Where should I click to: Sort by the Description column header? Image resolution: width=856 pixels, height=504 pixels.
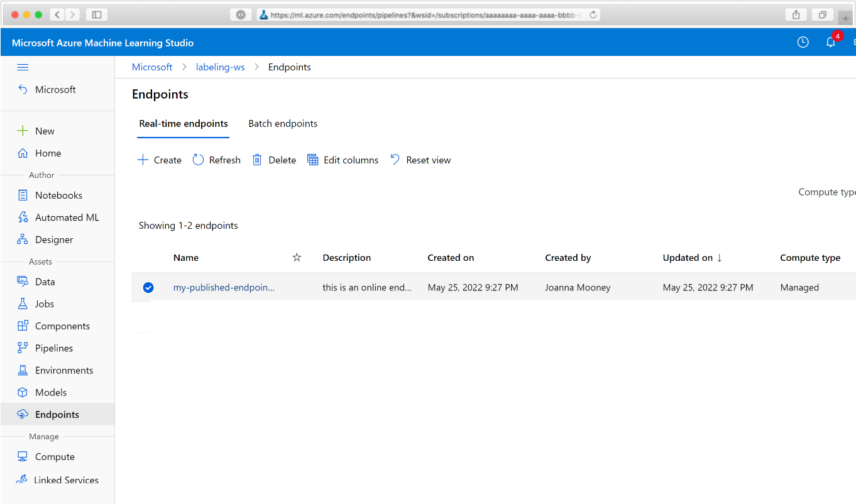(347, 258)
